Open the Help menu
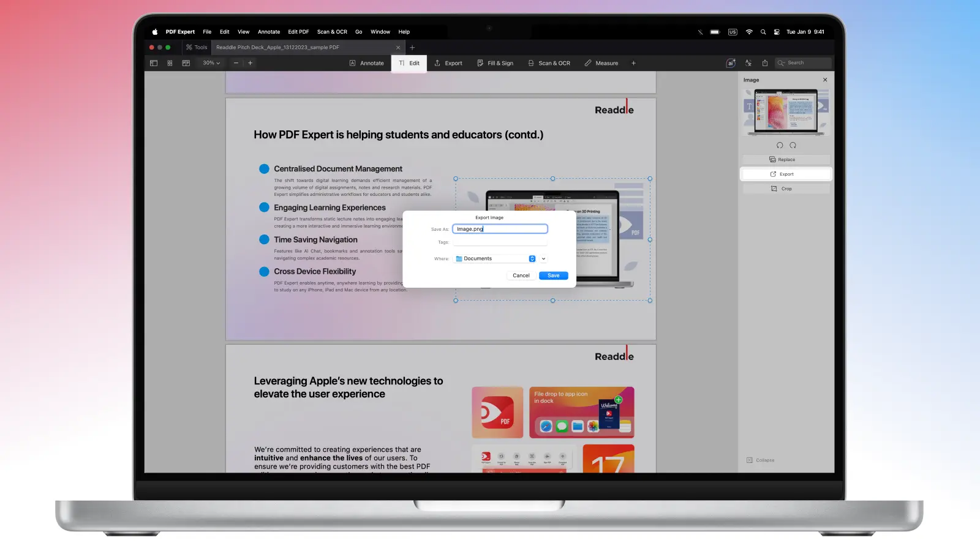 (404, 32)
